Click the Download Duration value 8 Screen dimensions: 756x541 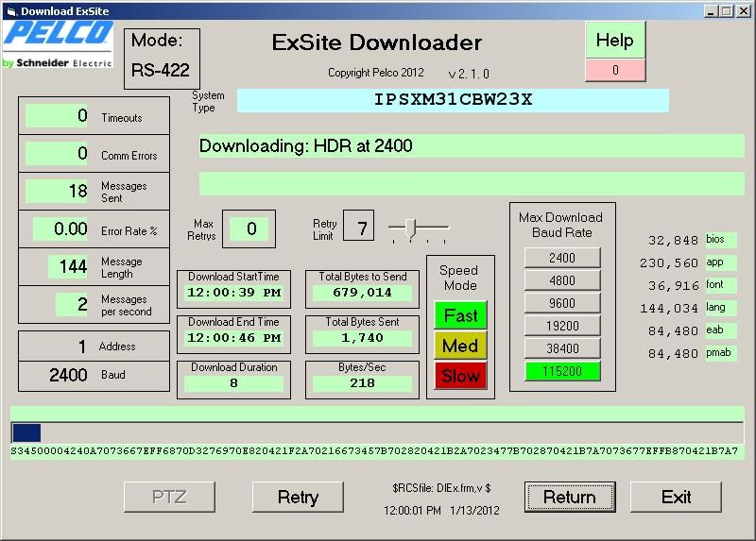pyautogui.click(x=233, y=383)
